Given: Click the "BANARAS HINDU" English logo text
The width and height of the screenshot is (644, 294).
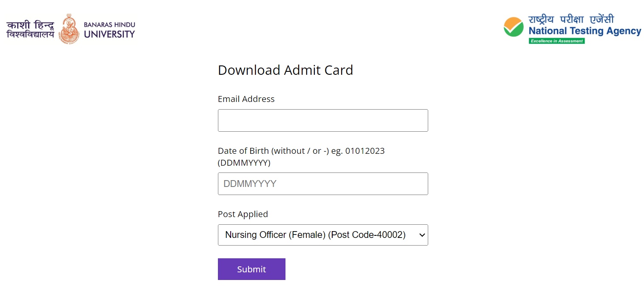Looking at the screenshot, I should click(x=110, y=25).
